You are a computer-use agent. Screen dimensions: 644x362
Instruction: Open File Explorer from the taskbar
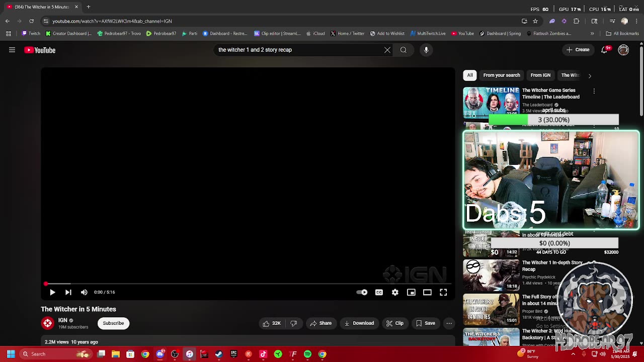tap(115, 354)
